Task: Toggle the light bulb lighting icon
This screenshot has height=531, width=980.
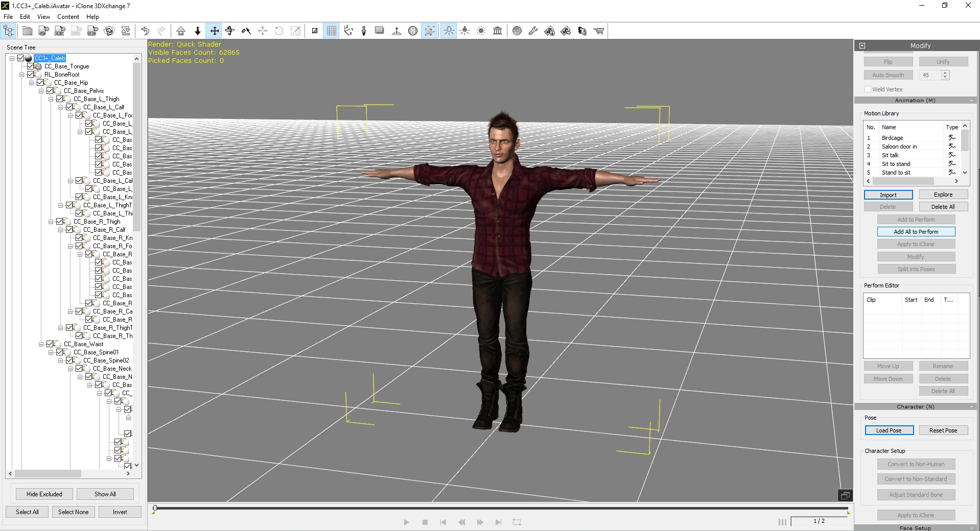Action: (449, 31)
